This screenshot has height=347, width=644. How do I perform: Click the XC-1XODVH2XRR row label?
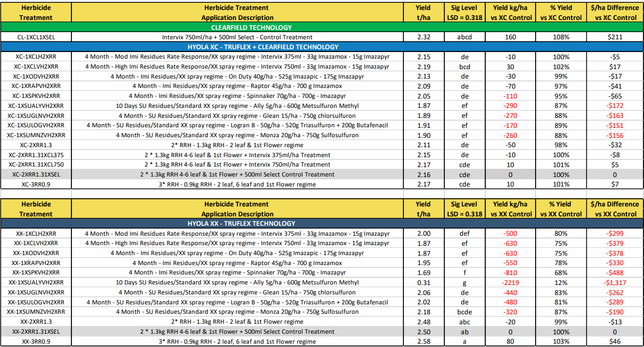tap(36, 76)
